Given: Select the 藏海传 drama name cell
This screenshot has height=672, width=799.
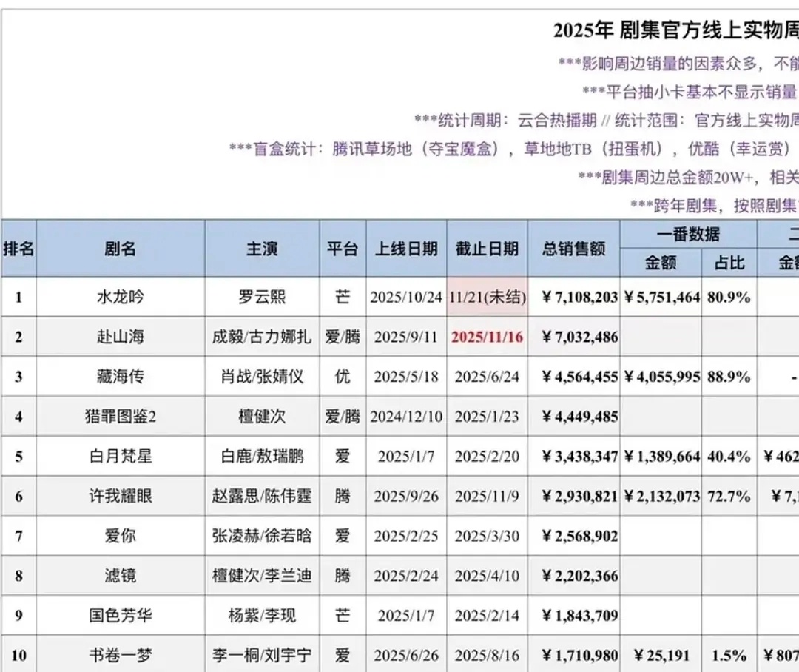Looking at the screenshot, I should click(x=121, y=376).
